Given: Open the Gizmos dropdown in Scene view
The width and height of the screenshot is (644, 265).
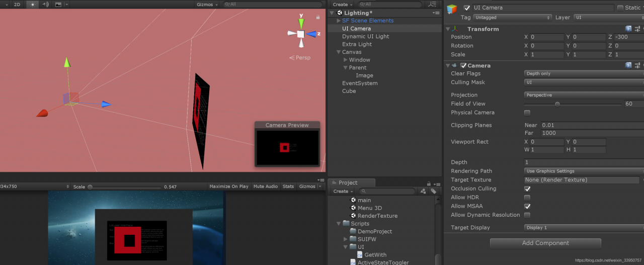Looking at the screenshot, I should click(207, 5).
